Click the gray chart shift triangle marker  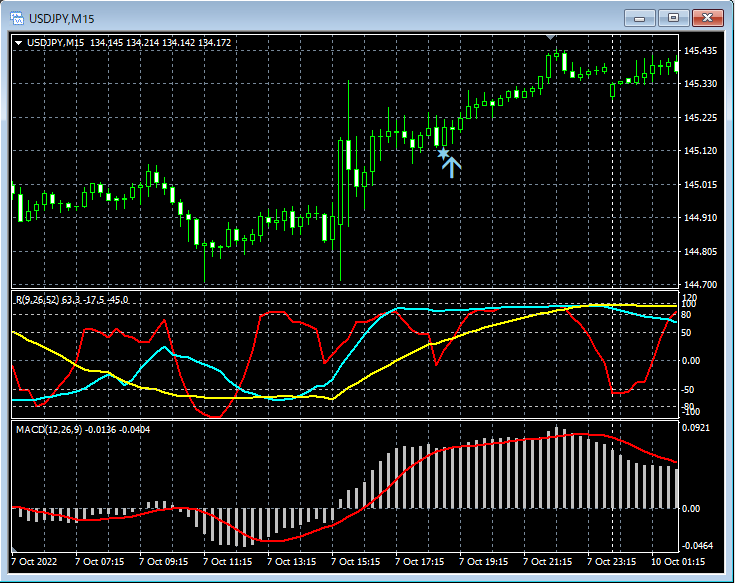tap(550, 38)
